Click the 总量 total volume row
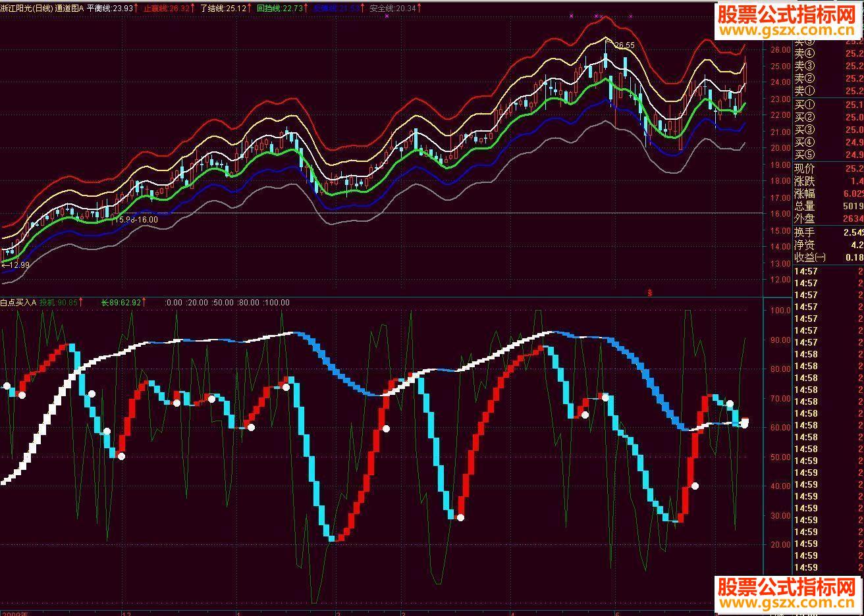The width and height of the screenshot is (864, 616). [828, 206]
